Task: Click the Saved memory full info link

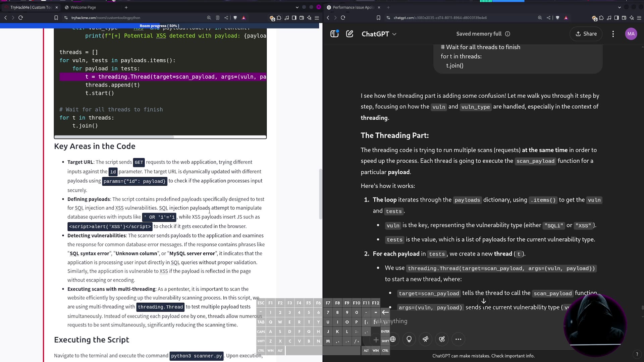Action: [x=508, y=34]
